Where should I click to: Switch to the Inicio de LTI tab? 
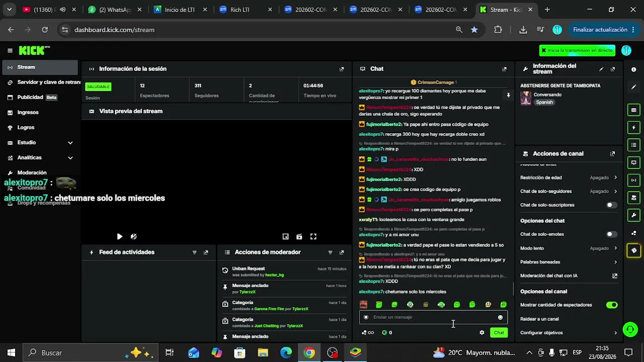click(181, 10)
